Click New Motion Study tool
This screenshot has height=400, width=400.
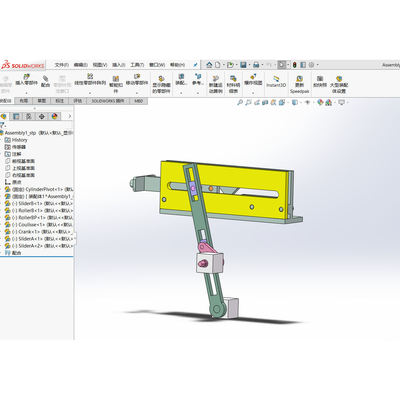click(x=216, y=84)
